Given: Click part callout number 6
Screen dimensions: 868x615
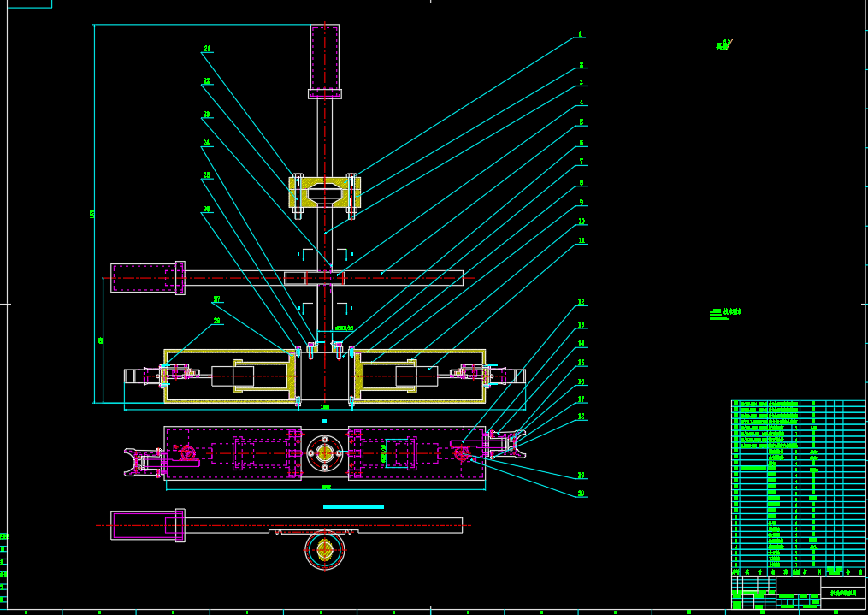Looking at the screenshot, I should (x=582, y=143).
